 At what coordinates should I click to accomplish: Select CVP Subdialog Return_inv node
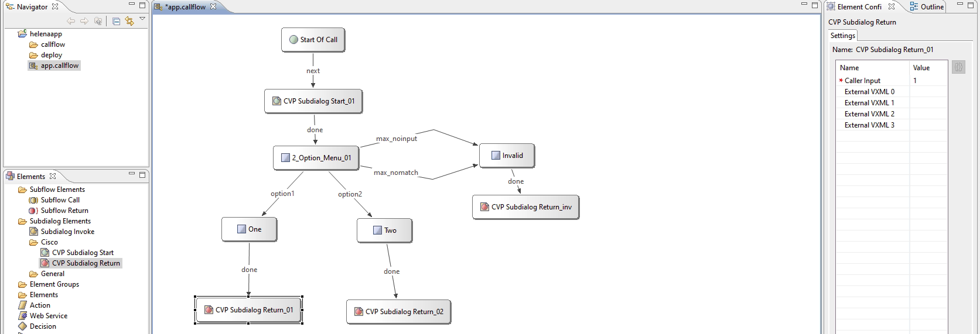click(x=525, y=207)
